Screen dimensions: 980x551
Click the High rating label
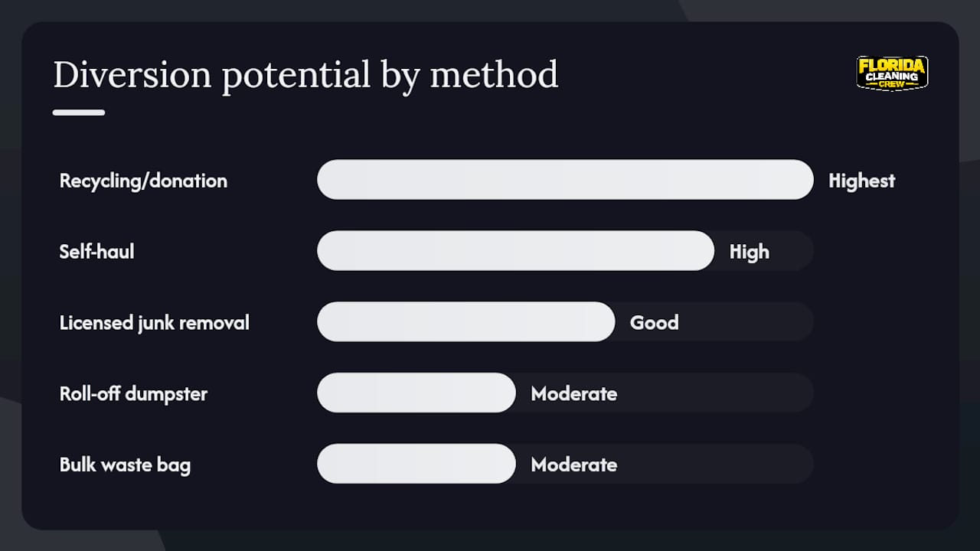coord(749,252)
